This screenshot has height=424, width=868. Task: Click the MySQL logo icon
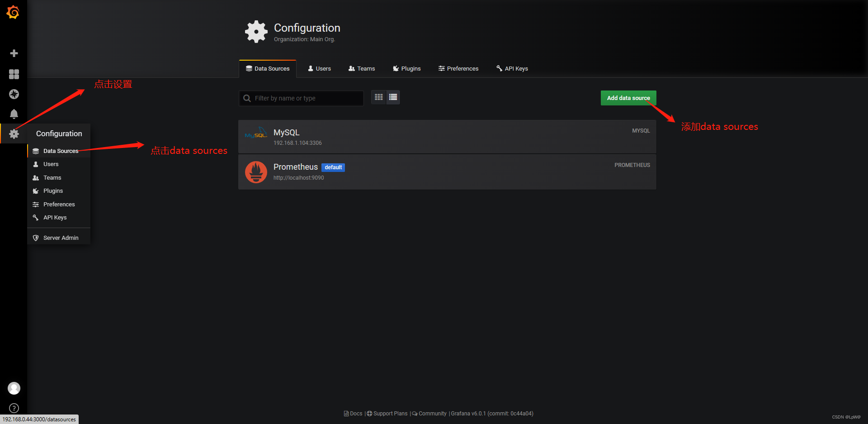(x=256, y=133)
